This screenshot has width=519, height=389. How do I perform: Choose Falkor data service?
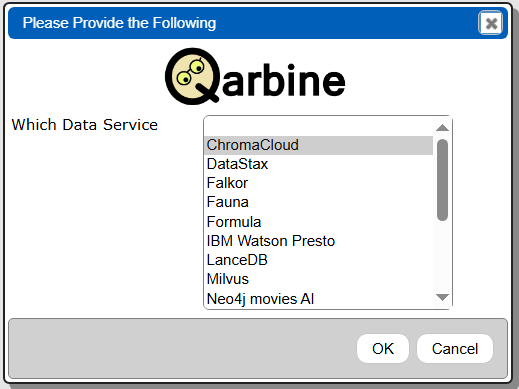click(x=318, y=183)
